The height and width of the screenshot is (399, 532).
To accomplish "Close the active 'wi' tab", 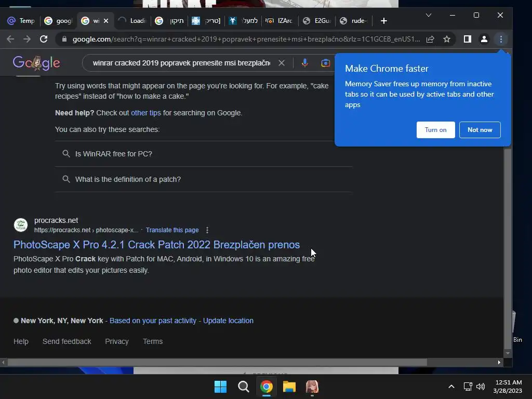I will [106, 21].
